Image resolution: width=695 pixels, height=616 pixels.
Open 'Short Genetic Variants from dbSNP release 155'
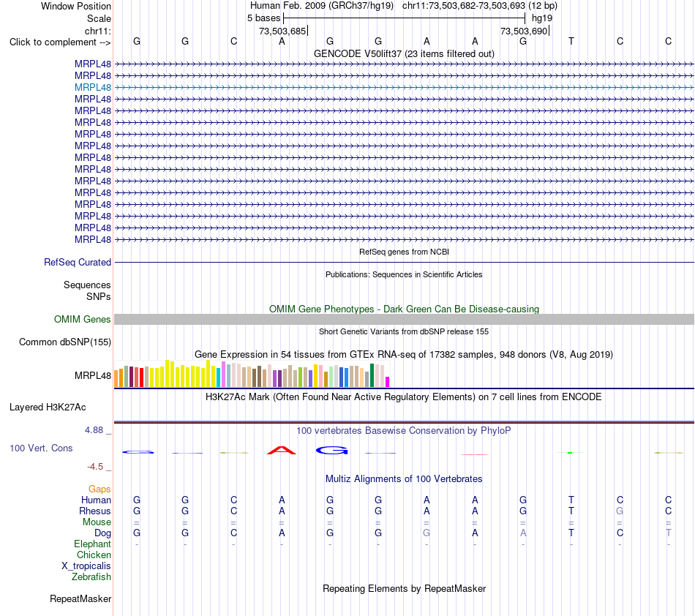[x=404, y=331]
